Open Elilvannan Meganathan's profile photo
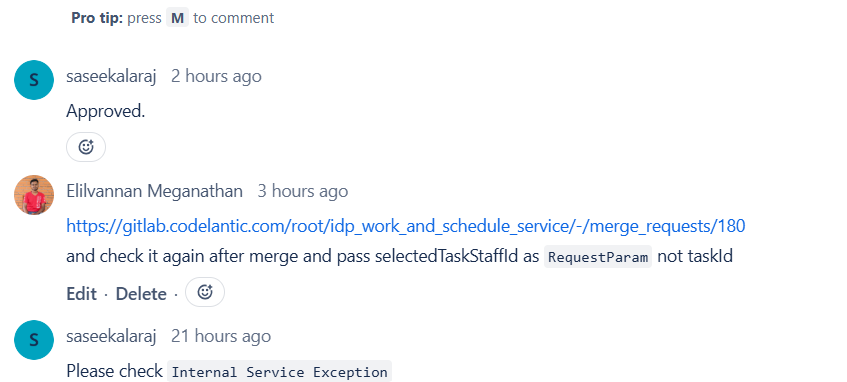This screenshot has height=382, width=847. pos(33,195)
